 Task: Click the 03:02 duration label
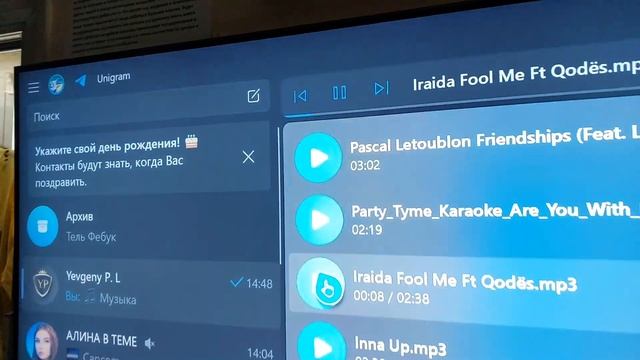365,165
